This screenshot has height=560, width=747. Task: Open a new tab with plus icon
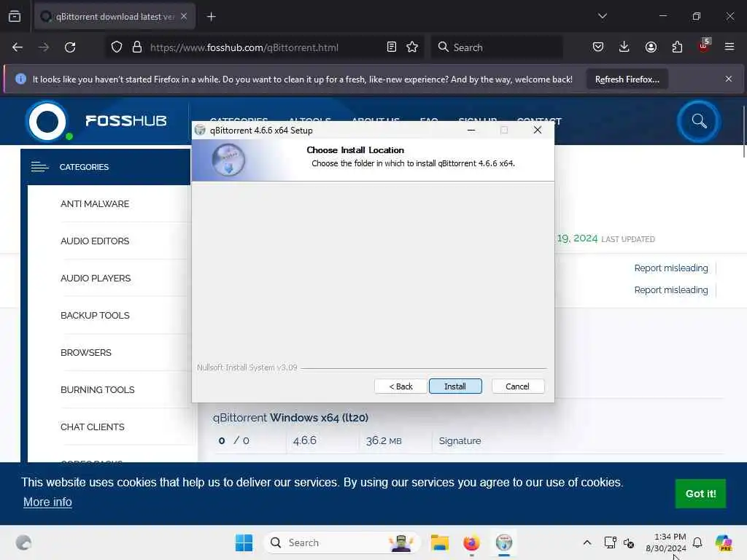click(212, 17)
